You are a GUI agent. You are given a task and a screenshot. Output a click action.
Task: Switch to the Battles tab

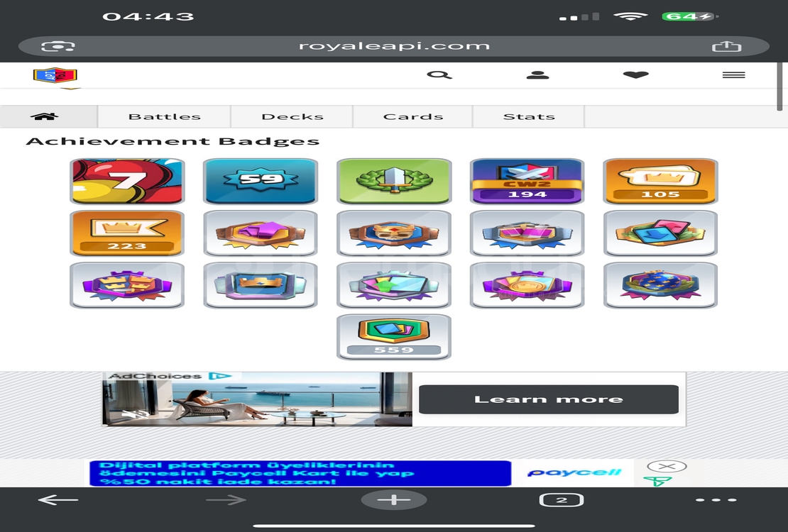(x=164, y=116)
